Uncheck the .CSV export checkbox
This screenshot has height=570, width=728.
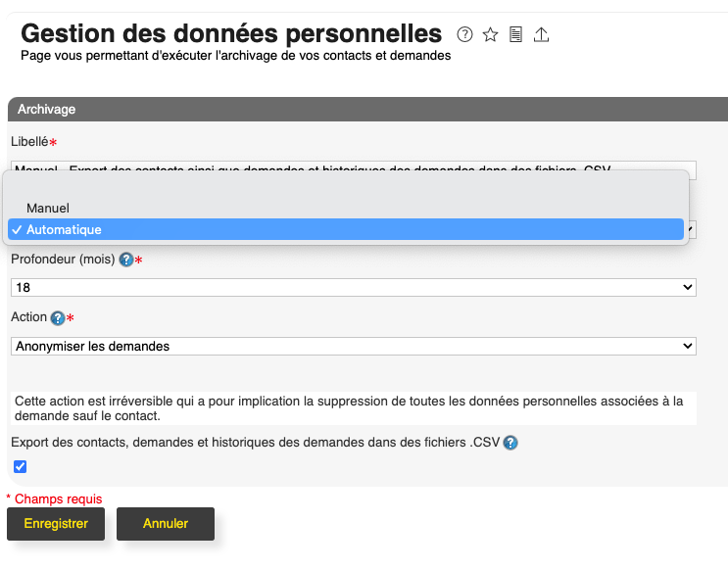coord(21,467)
